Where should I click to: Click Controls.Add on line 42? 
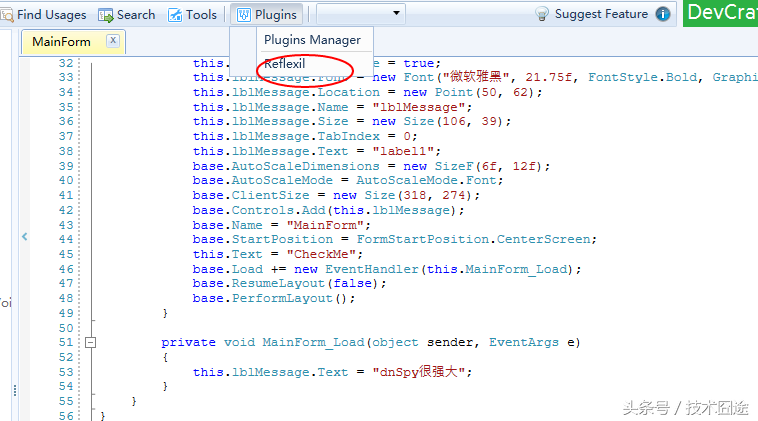point(278,211)
